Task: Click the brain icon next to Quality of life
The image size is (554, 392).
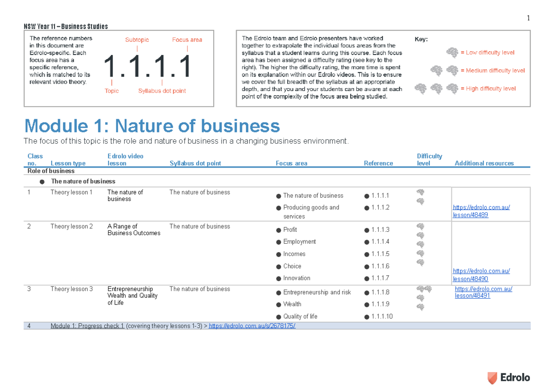Action: click(x=421, y=307)
